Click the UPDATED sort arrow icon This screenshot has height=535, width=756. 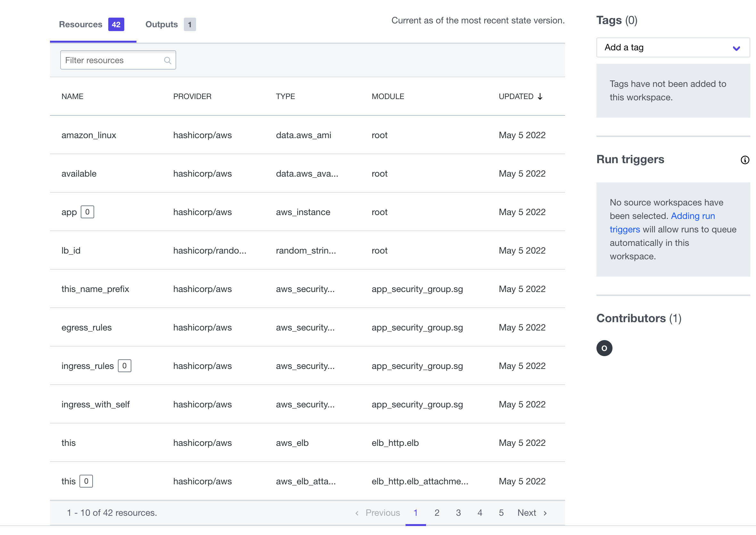pyautogui.click(x=540, y=96)
